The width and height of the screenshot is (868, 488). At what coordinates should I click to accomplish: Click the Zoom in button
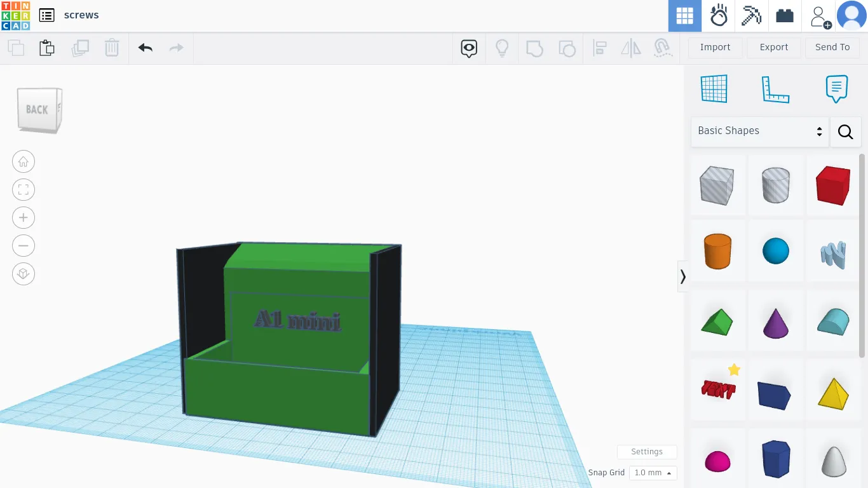coord(24,218)
